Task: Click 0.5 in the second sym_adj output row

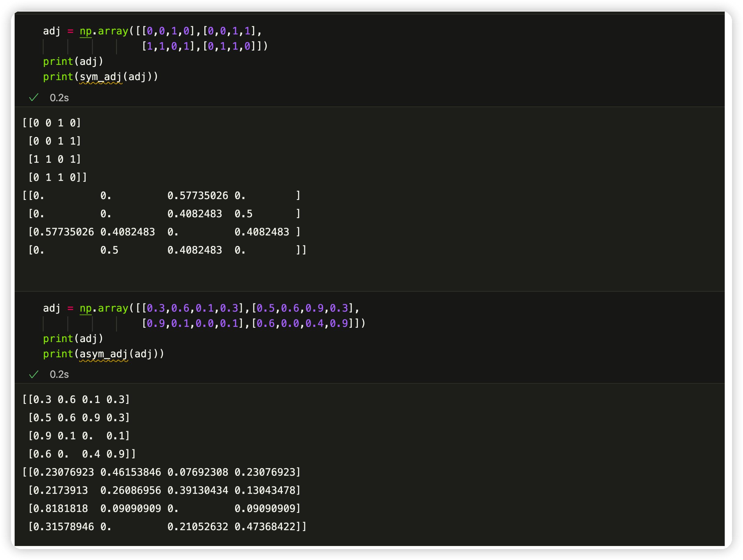Action: [244, 214]
